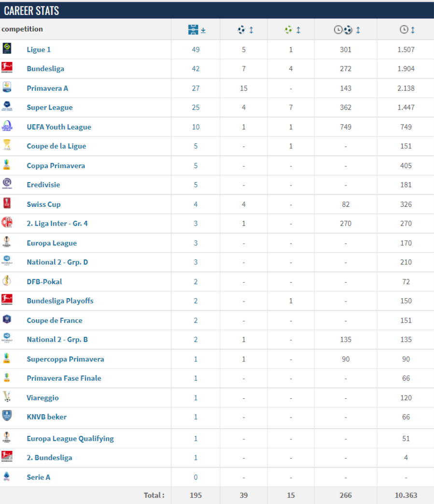Sort by minutes per goal icon
Image resolution: width=434 pixels, height=504 pixels.
343,30
